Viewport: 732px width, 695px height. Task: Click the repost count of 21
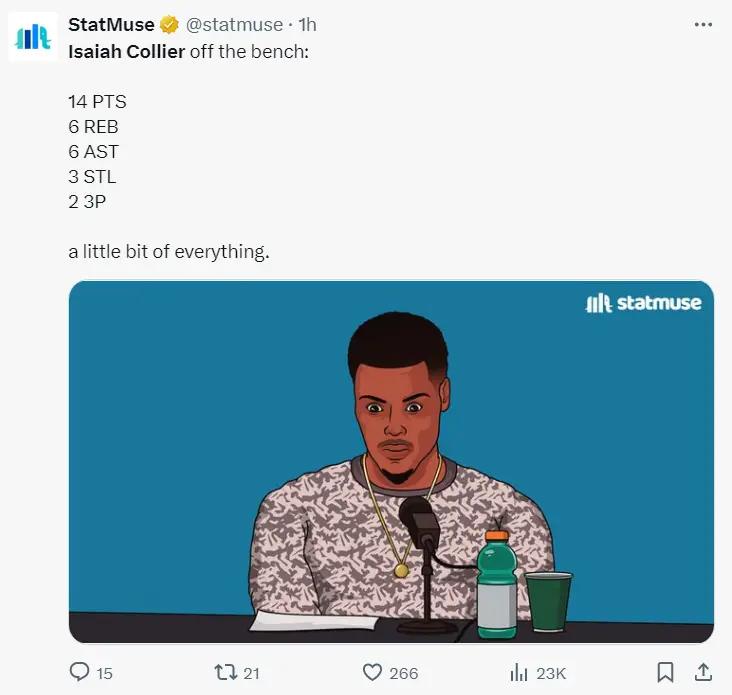click(251, 673)
